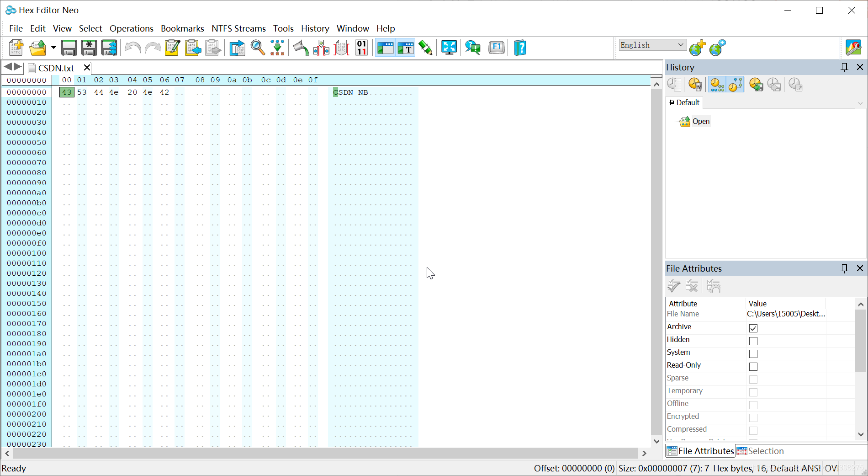The height and width of the screenshot is (476, 868).
Task: Toggle the Temporary attribute checkbox
Action: (753, 392)
